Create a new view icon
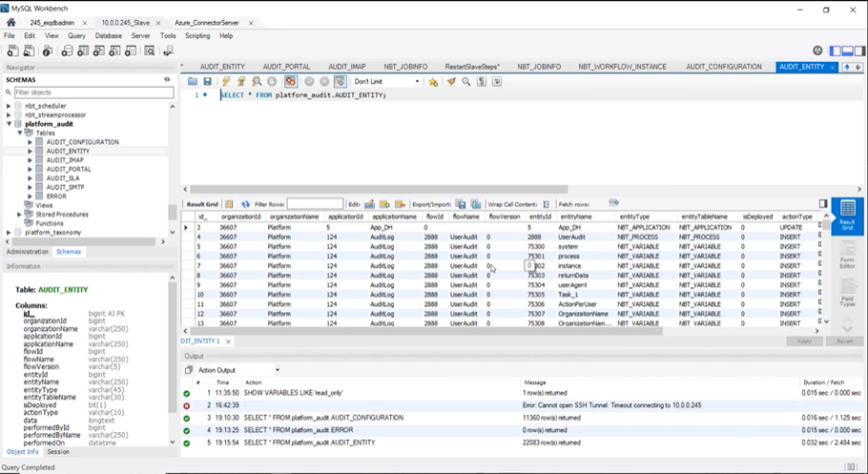This screenshot has width=868, height=474. 99,51
